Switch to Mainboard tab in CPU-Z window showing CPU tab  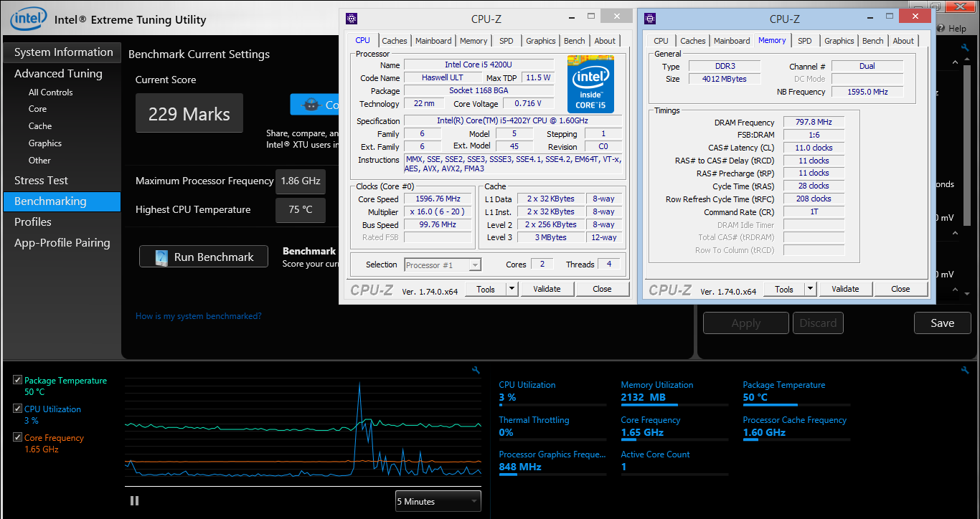coord(433,41)
